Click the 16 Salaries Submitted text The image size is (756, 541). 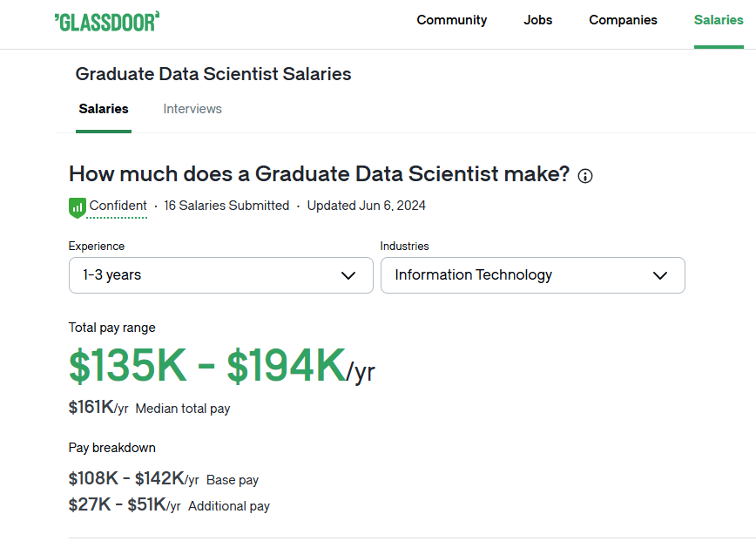[x=226, y=206]
